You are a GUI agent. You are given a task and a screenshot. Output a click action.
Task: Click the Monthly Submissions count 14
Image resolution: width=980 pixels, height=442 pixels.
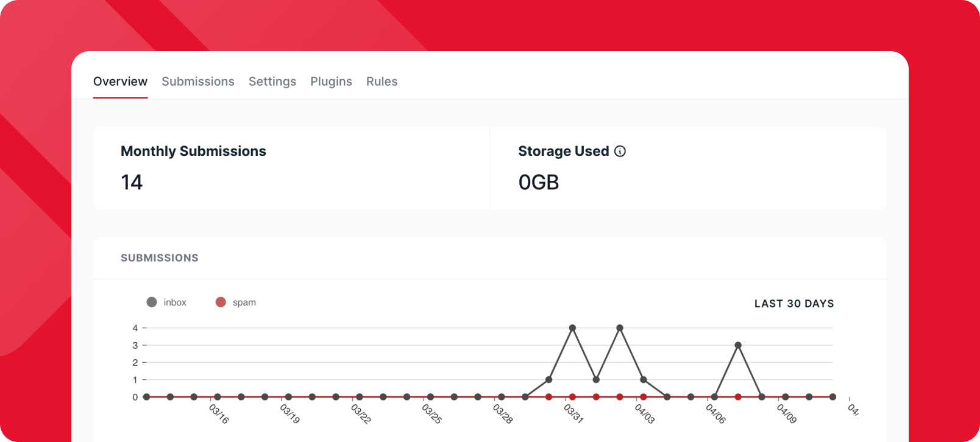132,182
